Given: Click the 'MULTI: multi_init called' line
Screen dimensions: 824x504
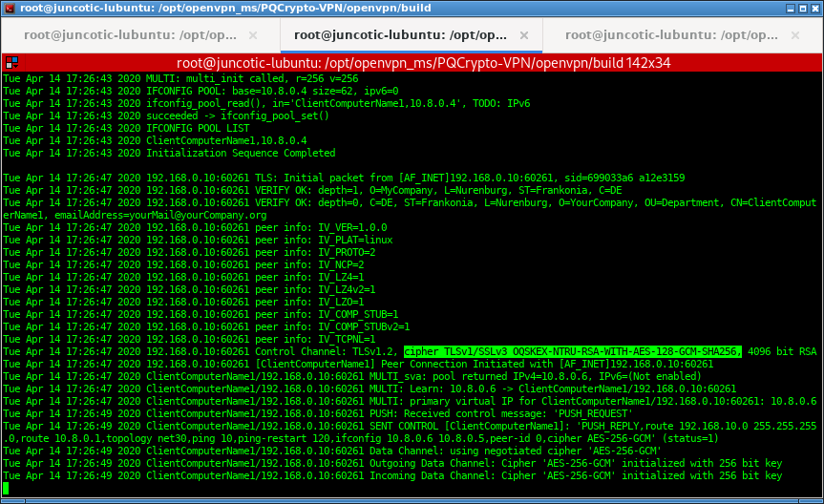Looking at the screenshot, I should 180,78.
